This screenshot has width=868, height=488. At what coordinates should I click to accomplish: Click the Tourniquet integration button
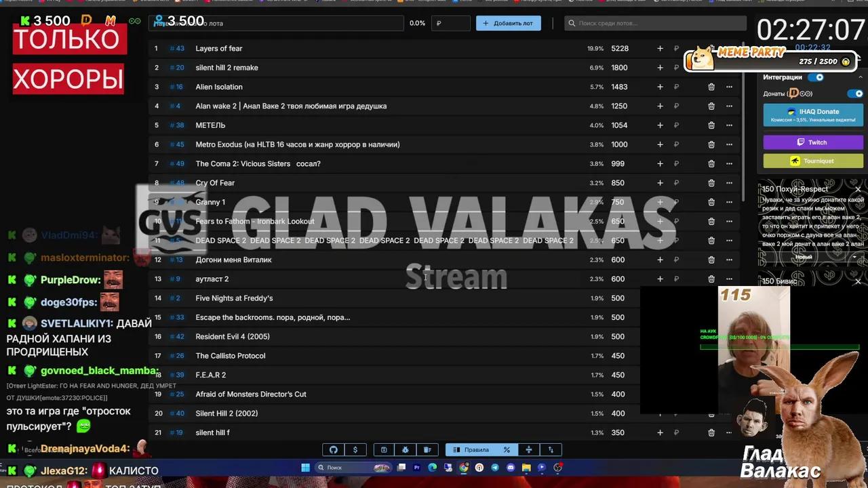813,161
